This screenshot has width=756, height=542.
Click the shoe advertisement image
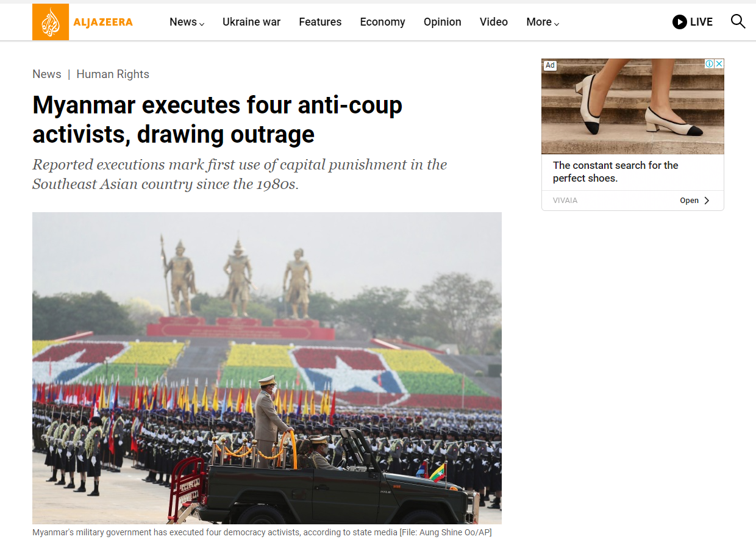click(x=632, y=106)
